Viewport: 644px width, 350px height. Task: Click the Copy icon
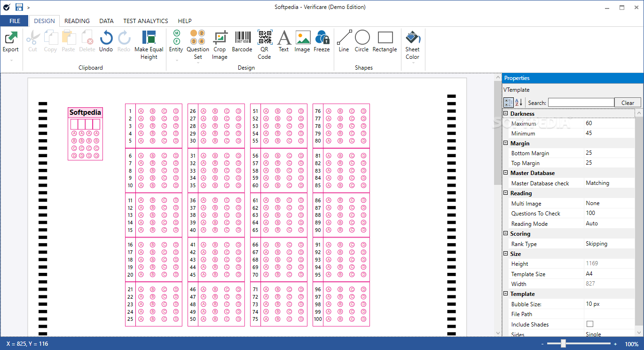tap(50, 38)
